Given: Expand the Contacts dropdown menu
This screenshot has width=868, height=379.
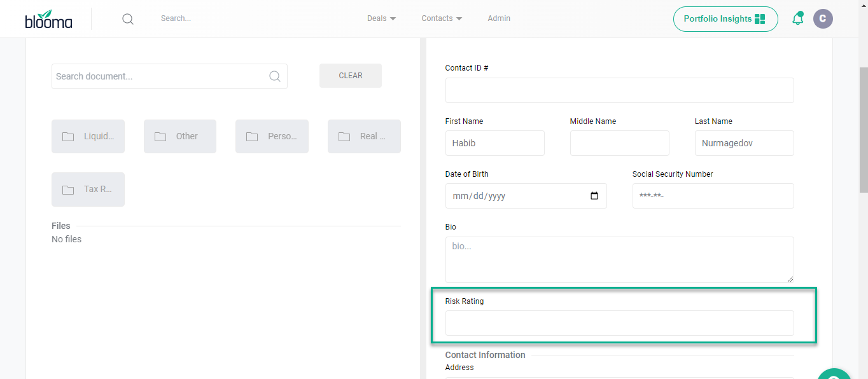Looking at the screenshot, I should (442, 18).
